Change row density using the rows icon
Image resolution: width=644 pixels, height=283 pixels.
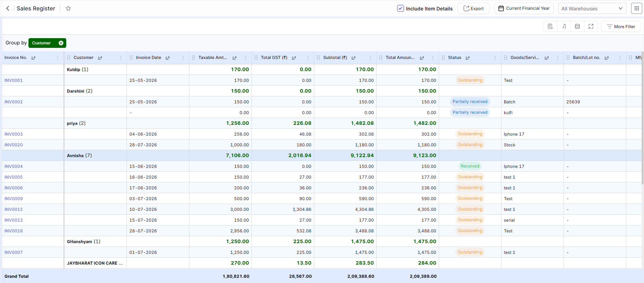click(577, 26)
